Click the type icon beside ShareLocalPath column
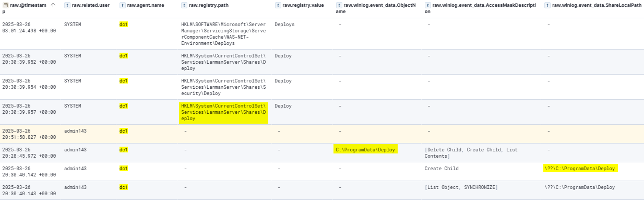644x202 pixels. tap(547, 5)
